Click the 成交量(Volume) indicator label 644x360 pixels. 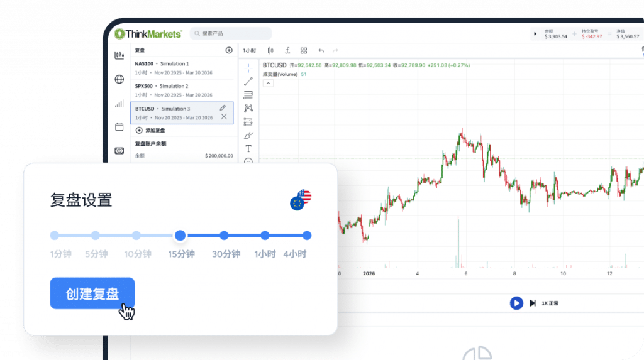[280, 74]
